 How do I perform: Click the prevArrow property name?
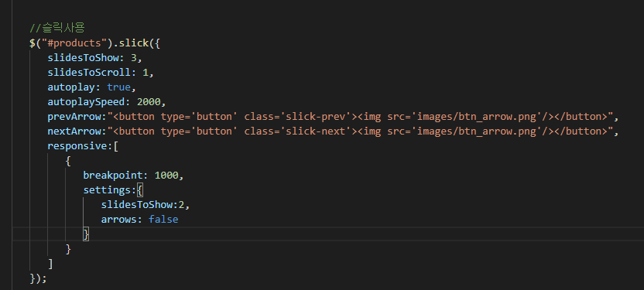(x=74, y=117)
